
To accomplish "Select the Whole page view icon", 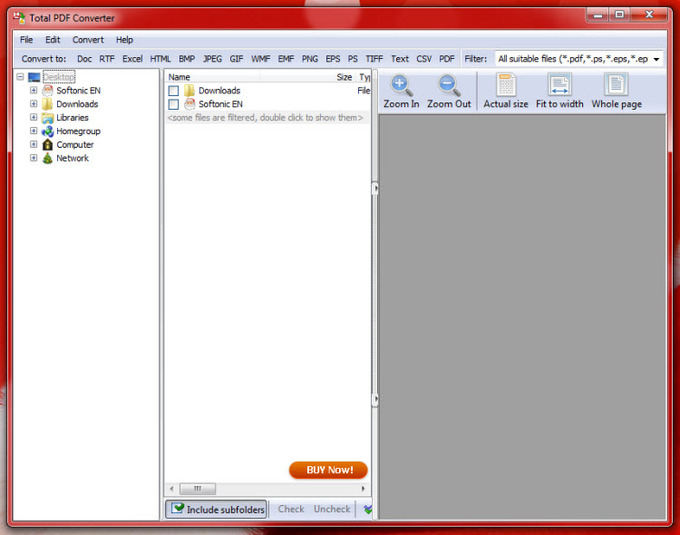I will pyautogui.click(x=616, y=85).
